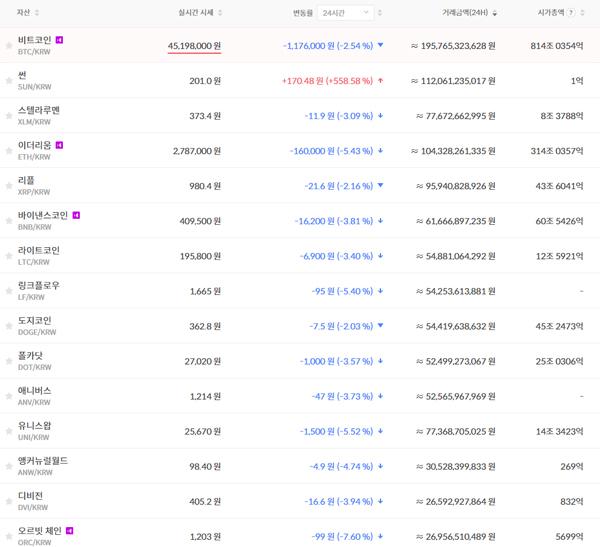The height and width of the screenshot is (547, 600).
Task: Sort by 실시간 시세 column arrows
Action: (x=220, y=13)
